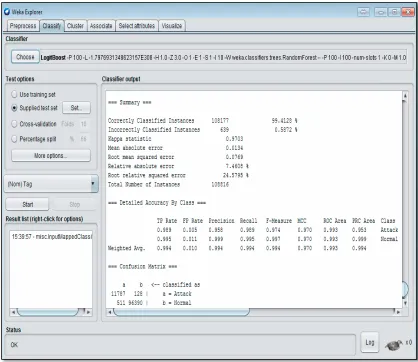This screenshot has height=362, width=418.
Task: Click the Log button
Action: coord(369,342)
